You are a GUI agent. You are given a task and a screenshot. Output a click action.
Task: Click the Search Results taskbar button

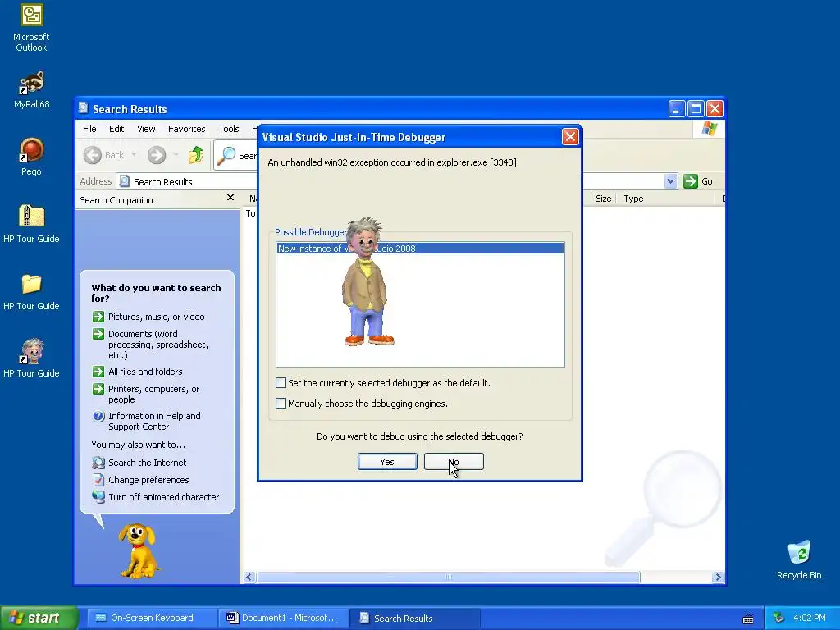click(x=415, y=618)
